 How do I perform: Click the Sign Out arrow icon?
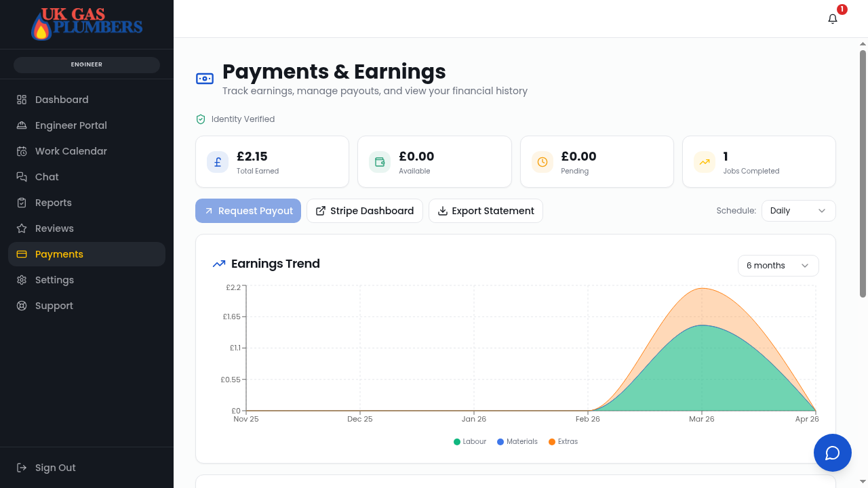(22, 468)
